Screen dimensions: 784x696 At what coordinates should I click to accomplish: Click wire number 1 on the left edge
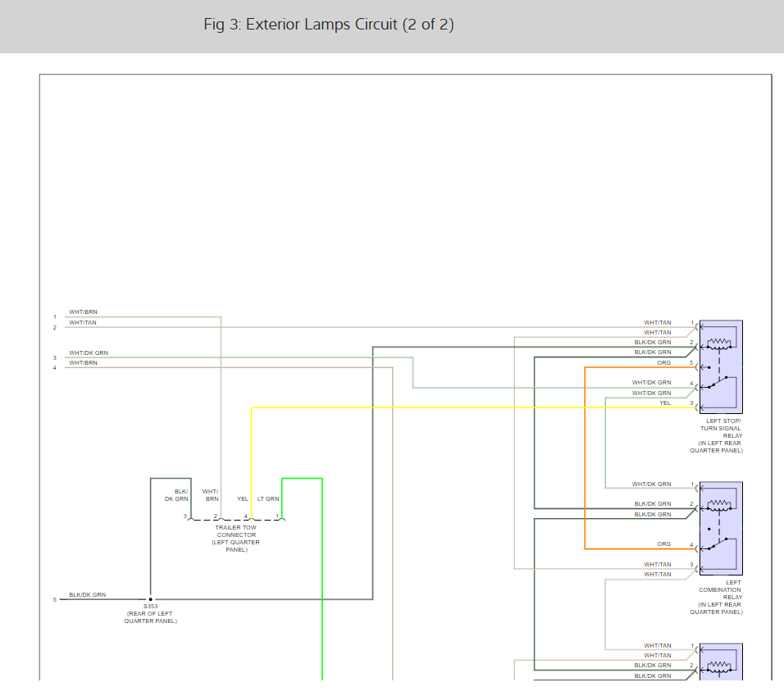tap(55, 317)
